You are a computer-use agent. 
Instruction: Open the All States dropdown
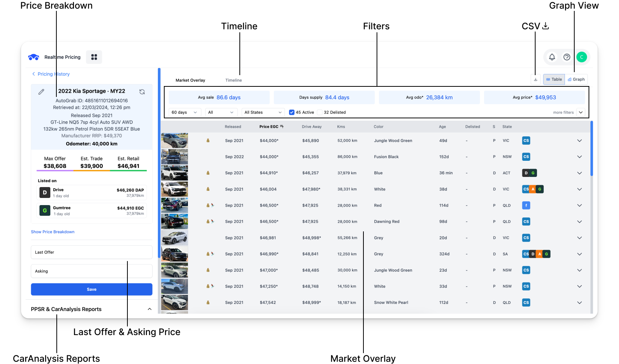point(263,112)
